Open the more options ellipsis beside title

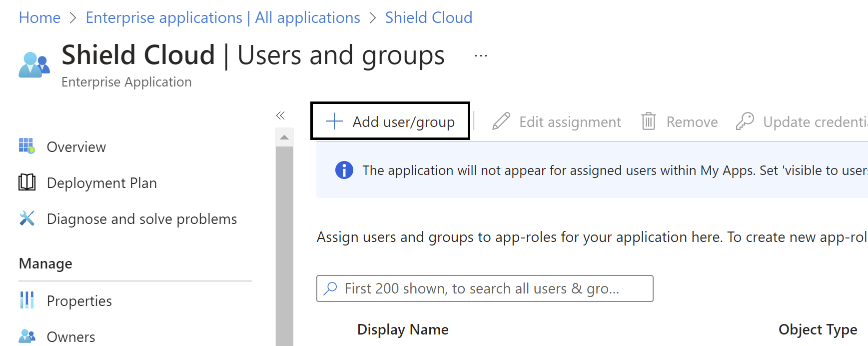[481, 56]
